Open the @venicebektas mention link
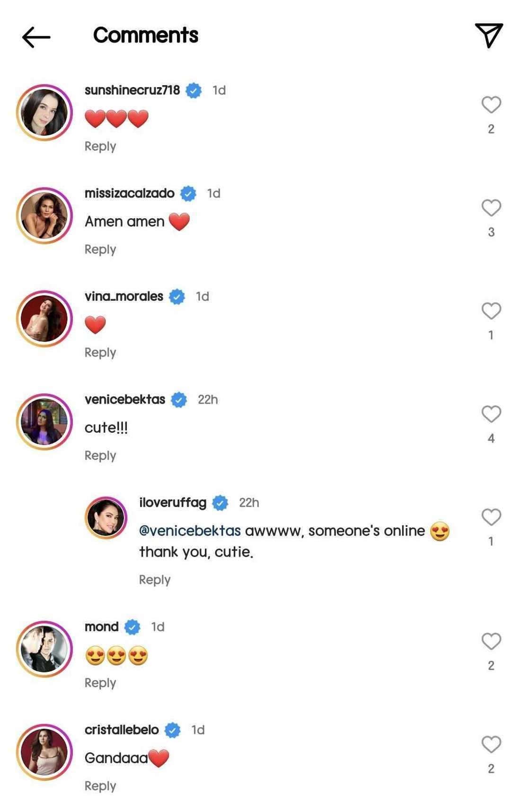This screenshot has width=530, height=812. [x=190, y=531]
